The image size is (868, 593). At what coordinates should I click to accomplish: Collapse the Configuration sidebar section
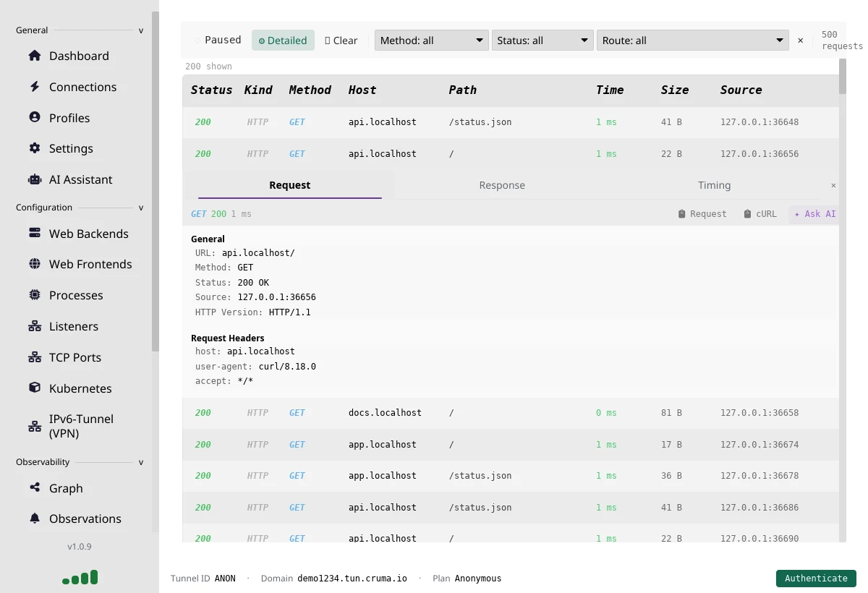[80, 208]
